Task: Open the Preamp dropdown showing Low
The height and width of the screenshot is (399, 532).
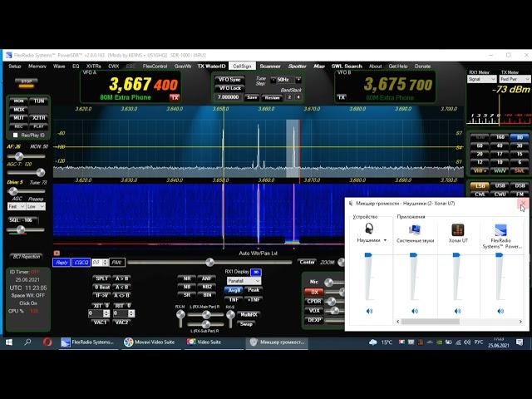Action: [36, 206]
